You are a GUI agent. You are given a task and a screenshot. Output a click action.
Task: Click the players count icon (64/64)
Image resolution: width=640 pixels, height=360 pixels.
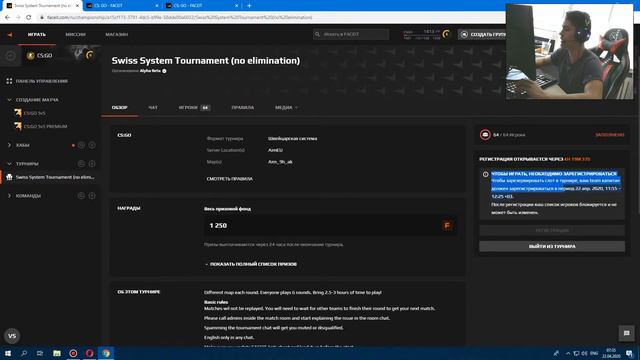[x=485, y=135]
